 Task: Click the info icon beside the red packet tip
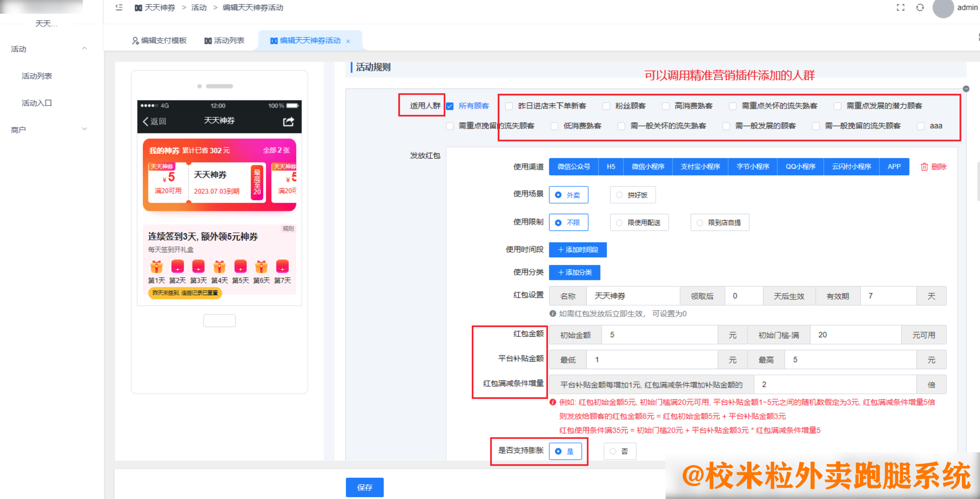click(x=553, y=314)
